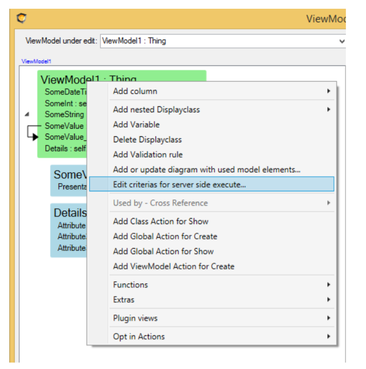Click the application icon in title bar
Image resolution: width=366 pixels, height=369 pixels.
(21, 18)
